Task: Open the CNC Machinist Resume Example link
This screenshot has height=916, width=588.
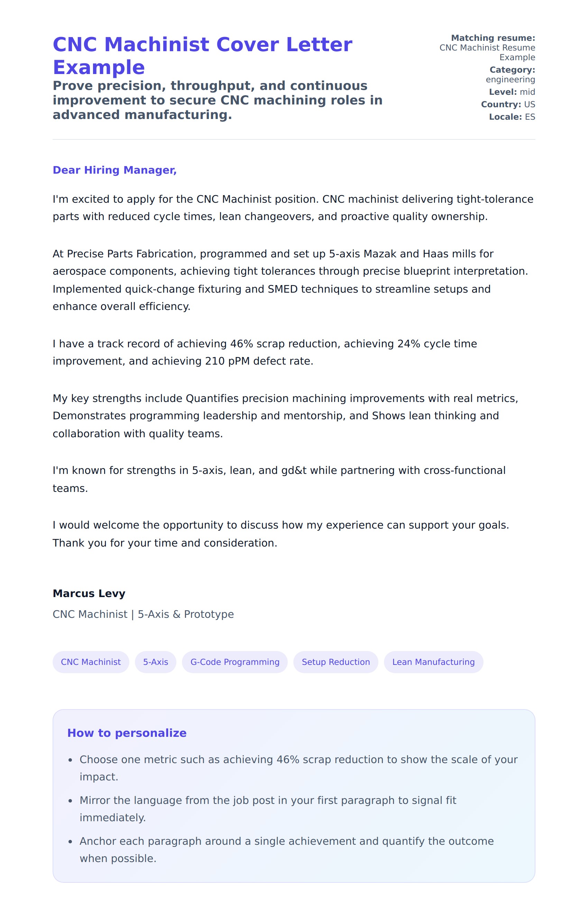Action: pyautogui.click(x=487, y=52)
